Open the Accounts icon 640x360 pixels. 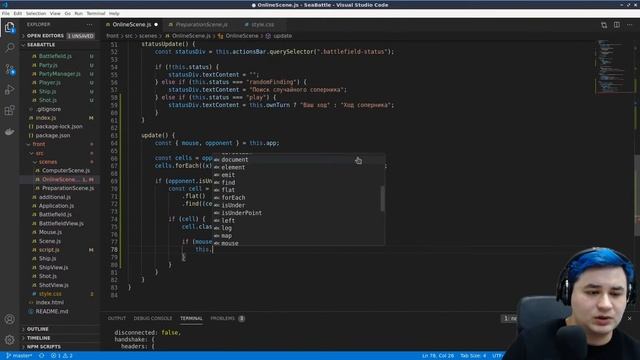pos(9,319)
